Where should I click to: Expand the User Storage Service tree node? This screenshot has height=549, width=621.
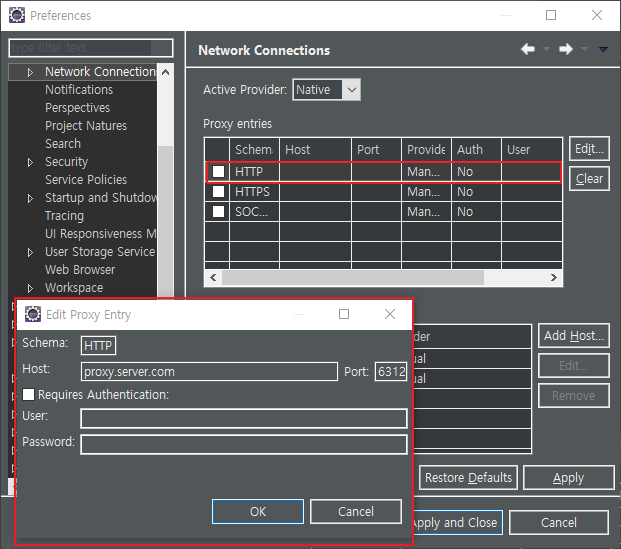point(30,252)
